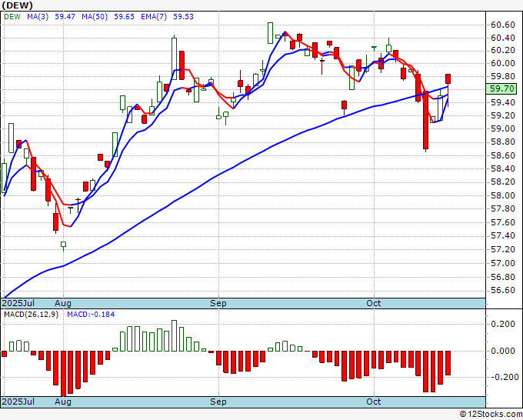Click the 56.60 price axis label
Image resolution: width=523 pixels, height=420 pixels.
(503, 290)
